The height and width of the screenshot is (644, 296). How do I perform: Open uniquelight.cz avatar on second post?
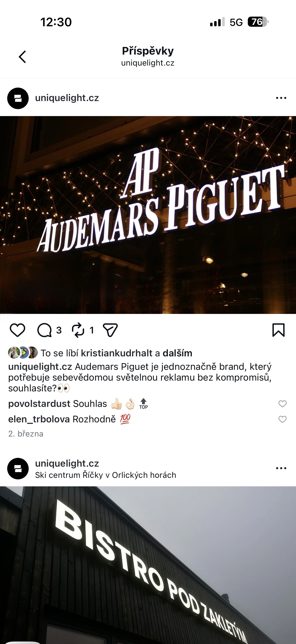tap(18, 468)
